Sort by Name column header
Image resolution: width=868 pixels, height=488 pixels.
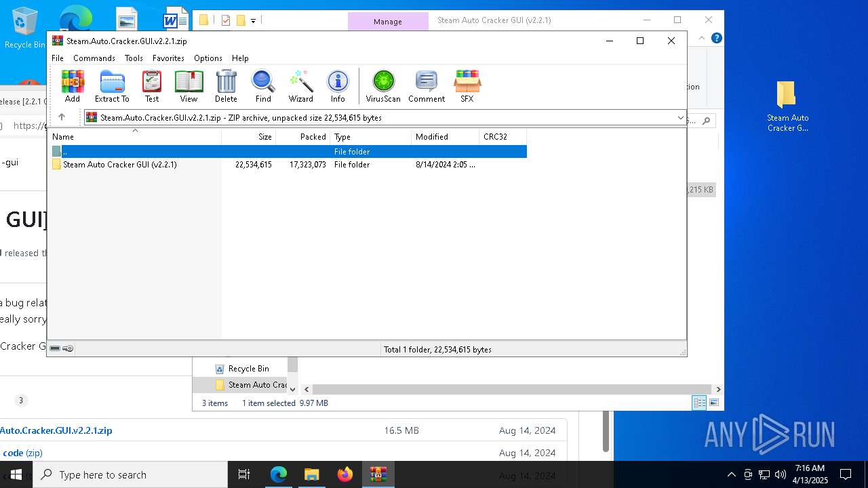[x=136, y=137]
